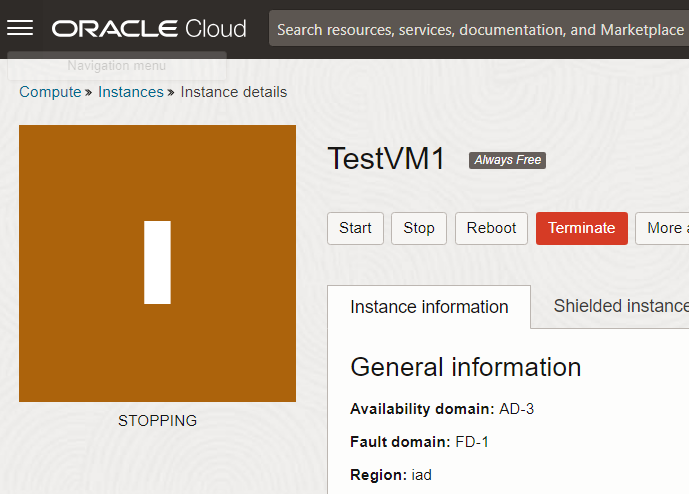Terminate the TestVM1 instance

pos(581,228)
